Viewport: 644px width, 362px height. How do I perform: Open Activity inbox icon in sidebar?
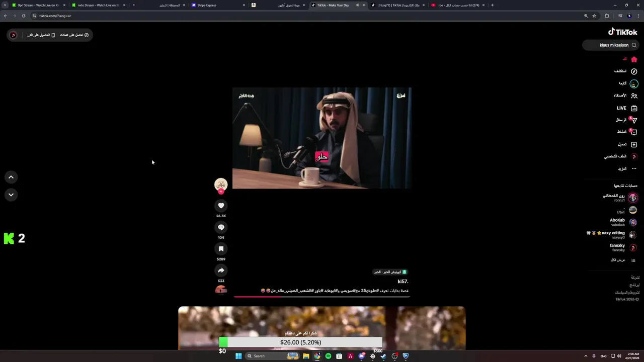point(634,132)
